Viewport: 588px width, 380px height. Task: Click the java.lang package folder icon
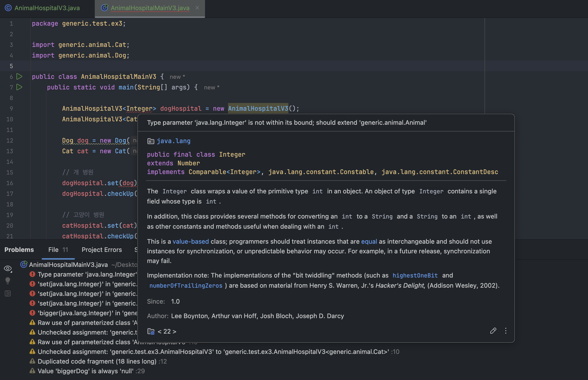151,141
